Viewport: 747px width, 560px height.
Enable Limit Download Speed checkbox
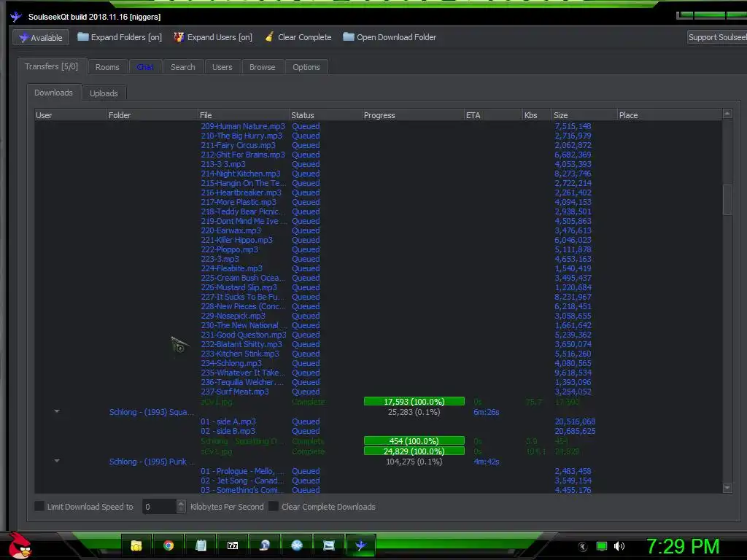click(x=39, y=506)
